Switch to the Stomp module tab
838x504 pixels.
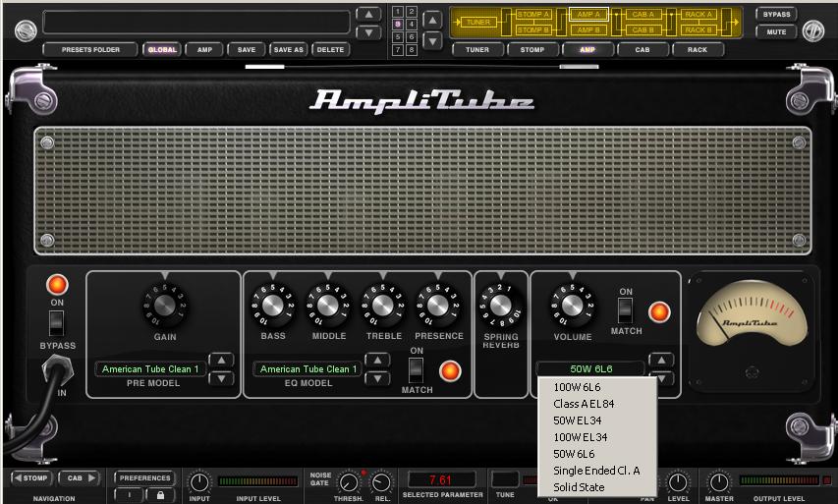532,50
